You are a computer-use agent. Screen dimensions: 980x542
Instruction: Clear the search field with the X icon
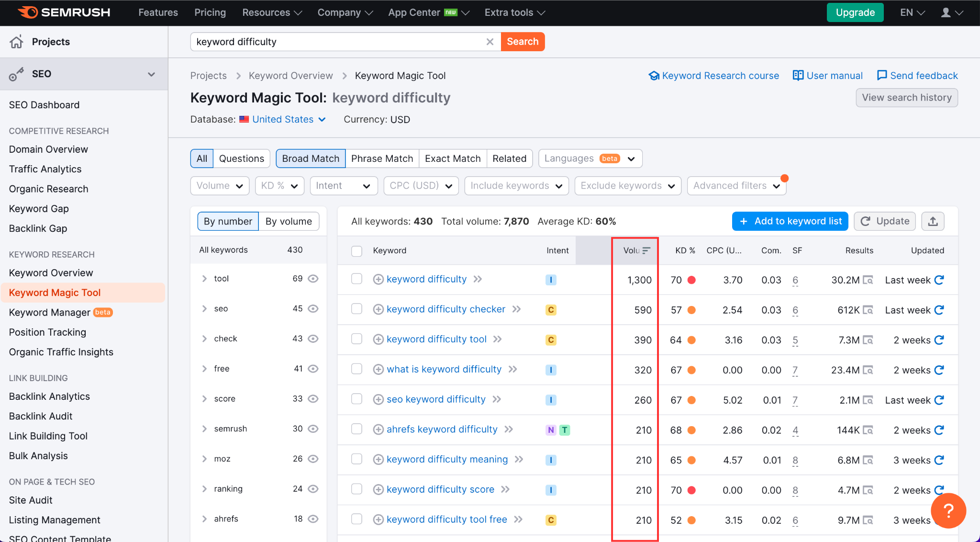(490, 42)
